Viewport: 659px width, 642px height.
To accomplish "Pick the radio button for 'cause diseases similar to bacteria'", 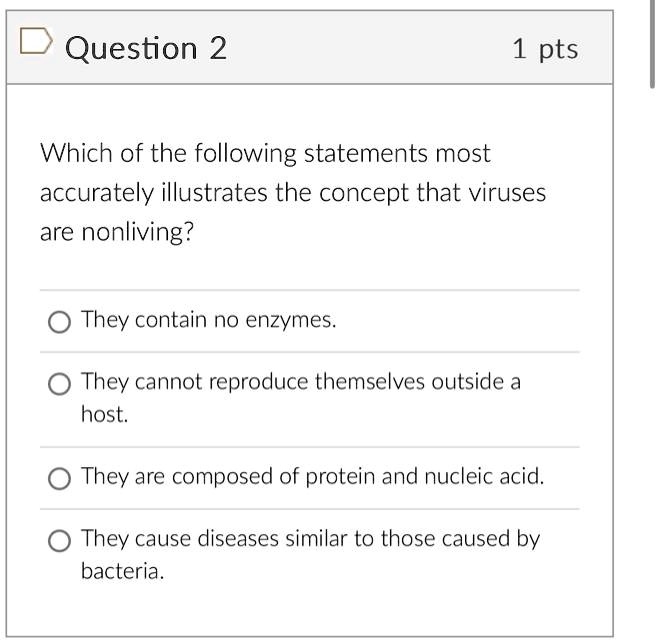I will tap(59, 541).
